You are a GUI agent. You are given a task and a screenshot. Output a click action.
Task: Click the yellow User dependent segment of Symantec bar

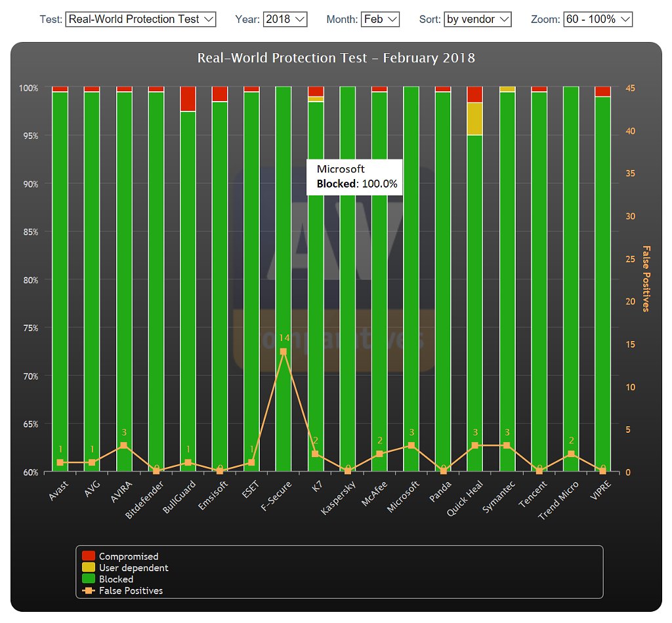[507, 89]
